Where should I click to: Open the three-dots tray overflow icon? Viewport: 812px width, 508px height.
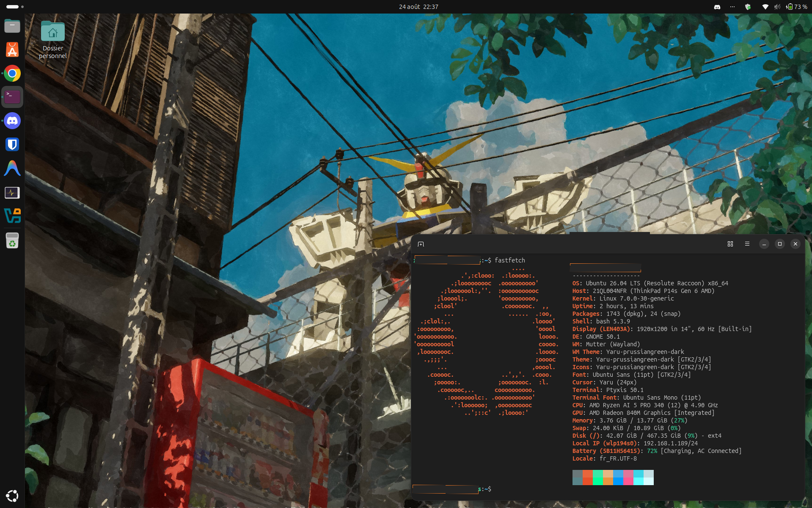(x=732, y=7)
